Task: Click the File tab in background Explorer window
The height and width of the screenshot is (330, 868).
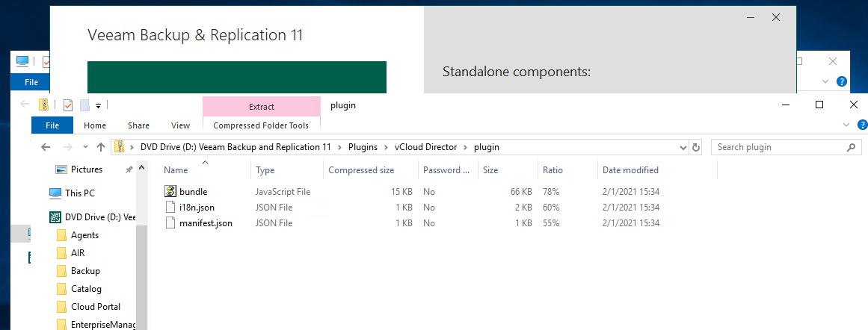Action: (31, 82)
